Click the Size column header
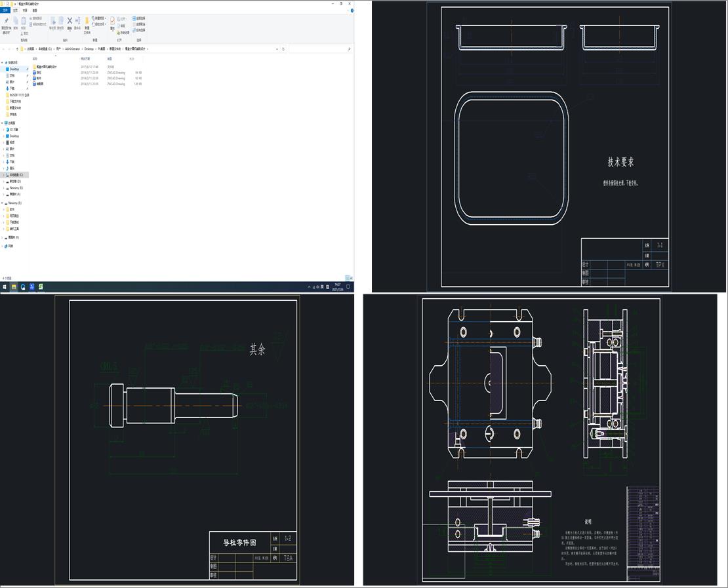Viewport: 728px width, 588px height. (132, 58)
